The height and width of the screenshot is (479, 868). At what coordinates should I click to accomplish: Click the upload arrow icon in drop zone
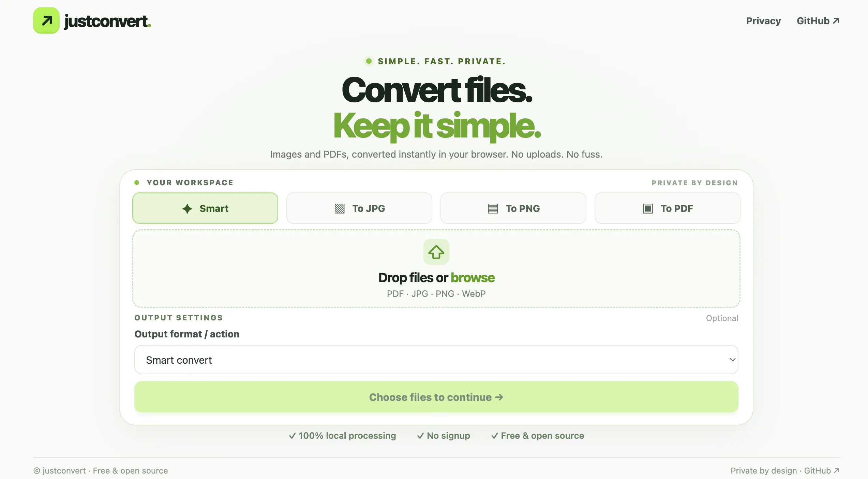(436, 252)
